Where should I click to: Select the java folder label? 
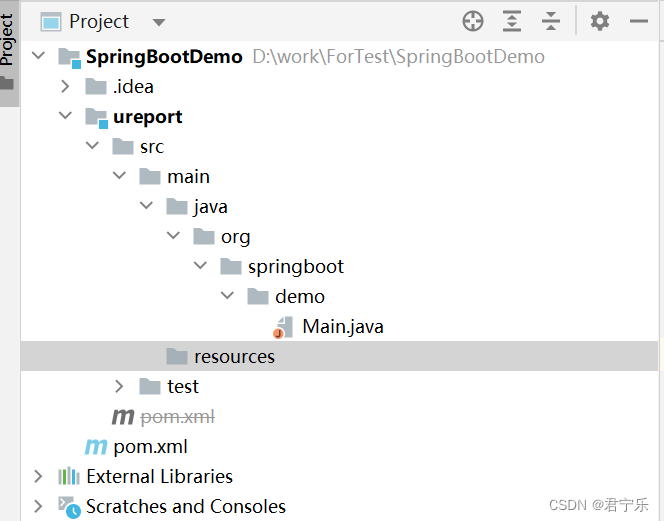pos(210,207)
